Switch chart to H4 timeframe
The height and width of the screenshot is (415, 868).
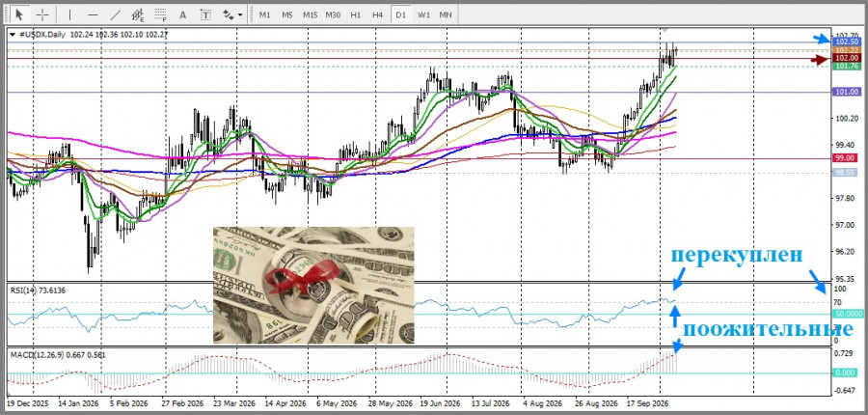click(377, 15)
